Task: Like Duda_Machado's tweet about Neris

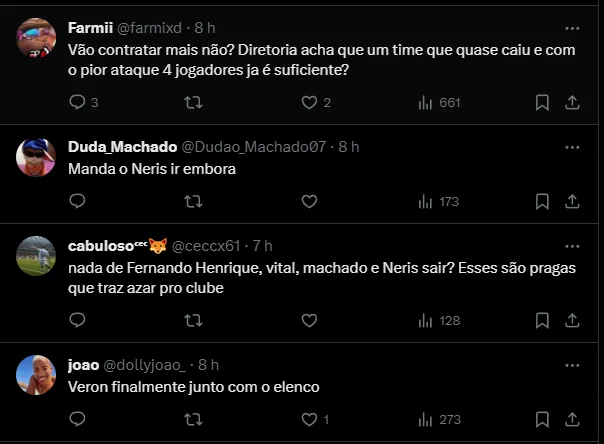Action: [x=309, y=201]
